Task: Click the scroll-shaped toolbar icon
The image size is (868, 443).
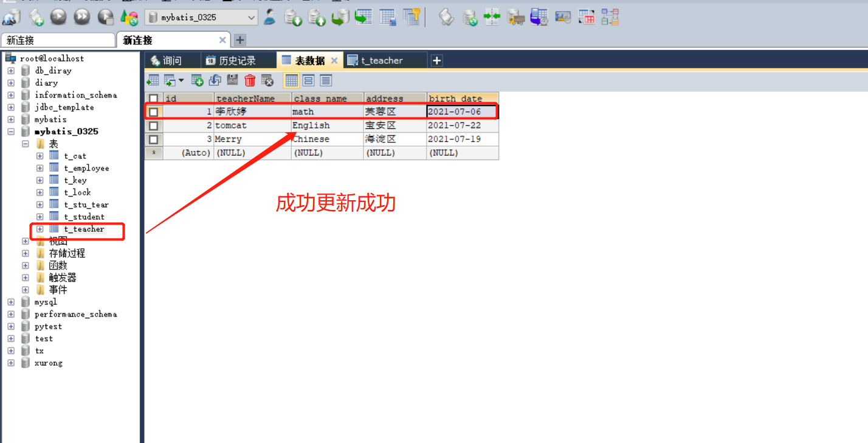Action: point(447,17)
